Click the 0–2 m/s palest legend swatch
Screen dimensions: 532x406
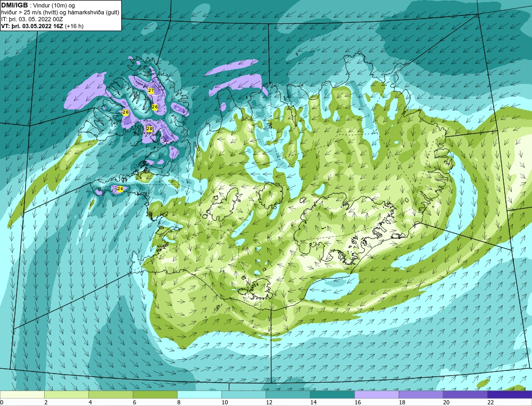tap(22, 394)
